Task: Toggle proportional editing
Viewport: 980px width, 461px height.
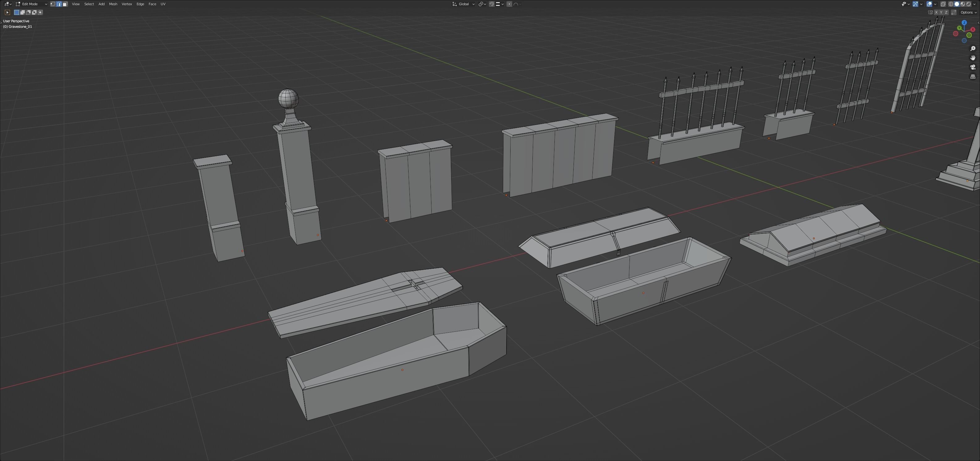Action: coord(509,4)
